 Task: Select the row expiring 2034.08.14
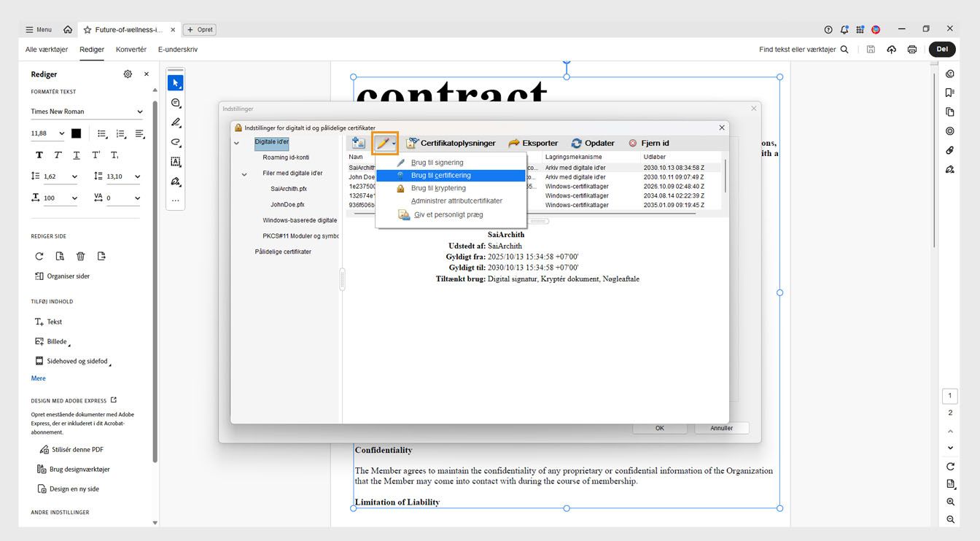coord(534,196)
